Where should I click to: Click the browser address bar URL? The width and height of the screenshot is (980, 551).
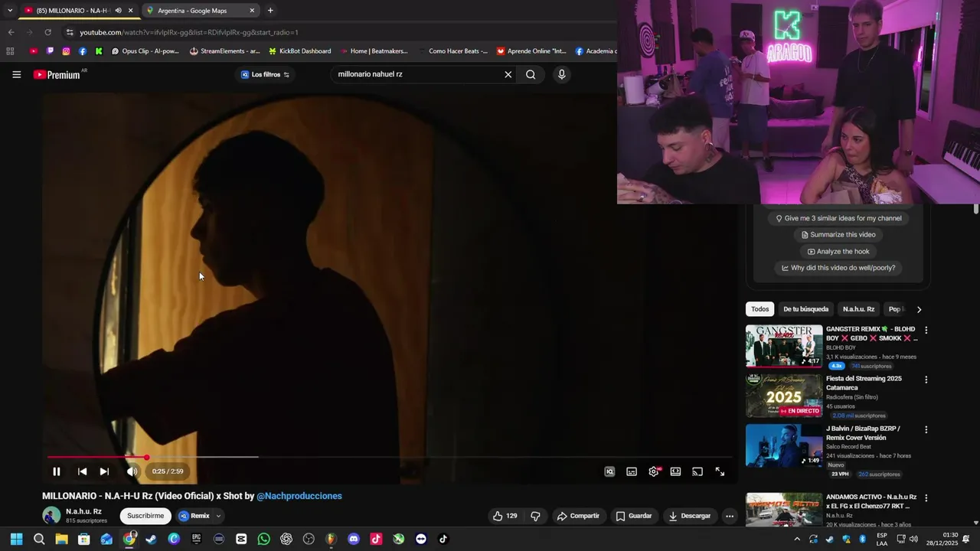click(189, 32)
